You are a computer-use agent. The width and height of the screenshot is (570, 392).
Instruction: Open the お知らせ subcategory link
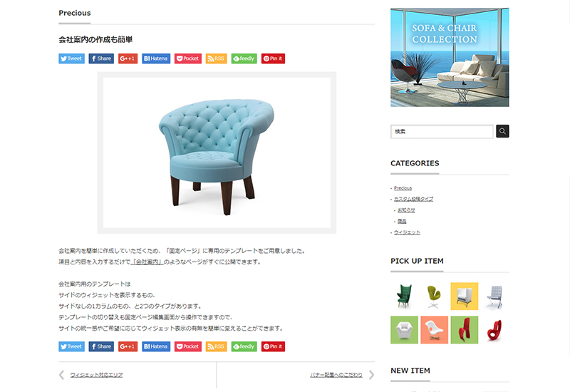(406, 210)
